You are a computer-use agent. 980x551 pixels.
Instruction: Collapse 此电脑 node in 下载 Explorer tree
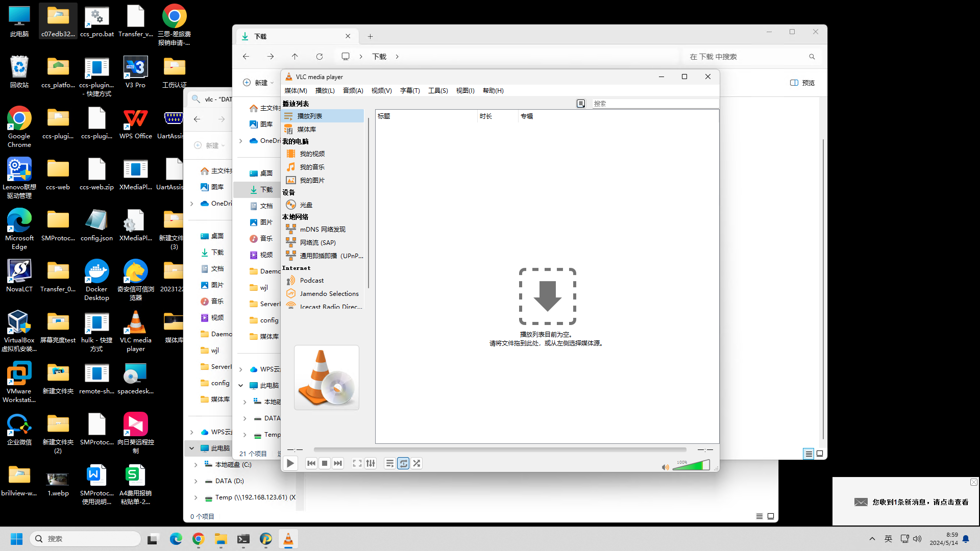[x=241, y=386]
